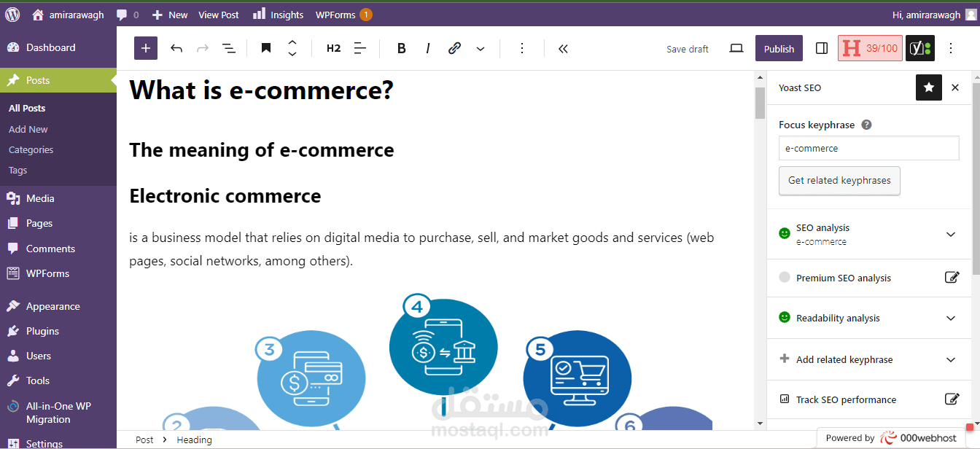Screen dimensions: 980x449
Task: Open the text alignment control
Action: [x=360, y=48]
